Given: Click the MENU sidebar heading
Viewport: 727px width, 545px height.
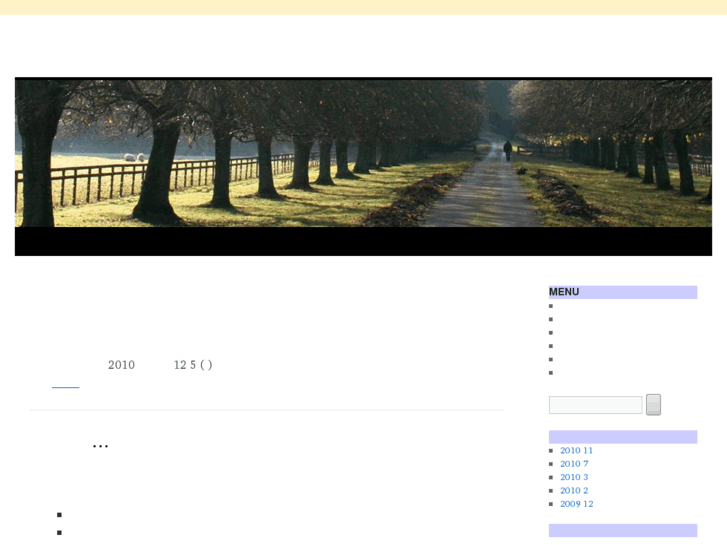Looking at the screenshot, I should click(x=623, y=292).
